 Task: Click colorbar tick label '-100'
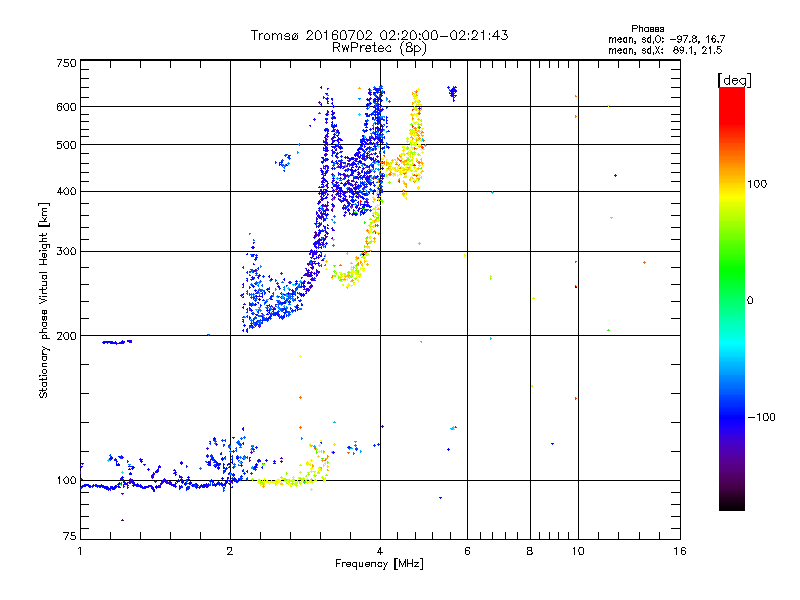click(x=761, y=417)
